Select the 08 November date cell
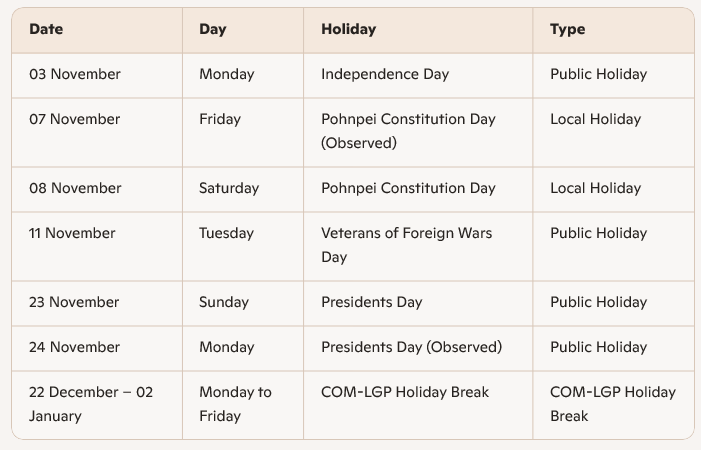 tap(75, 188)
